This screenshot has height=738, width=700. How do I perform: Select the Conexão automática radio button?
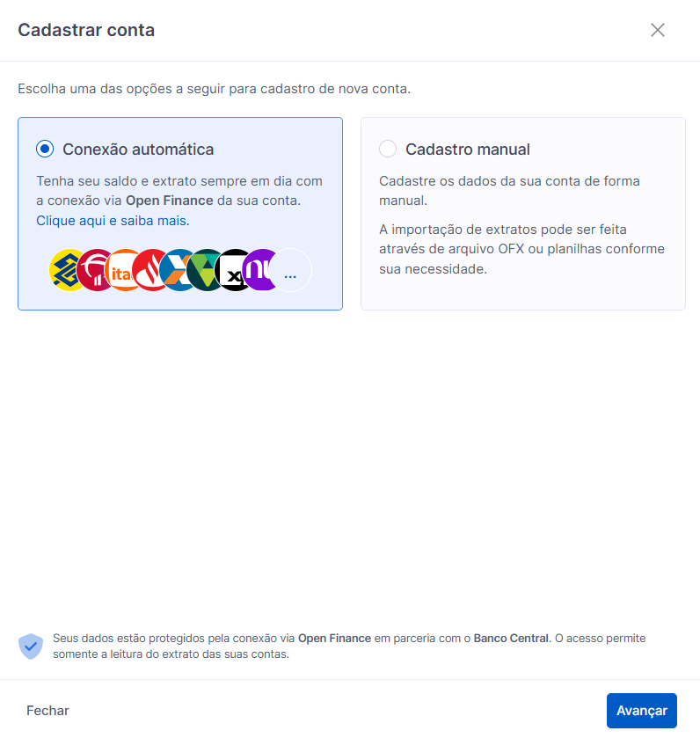[x=45, y=150]
